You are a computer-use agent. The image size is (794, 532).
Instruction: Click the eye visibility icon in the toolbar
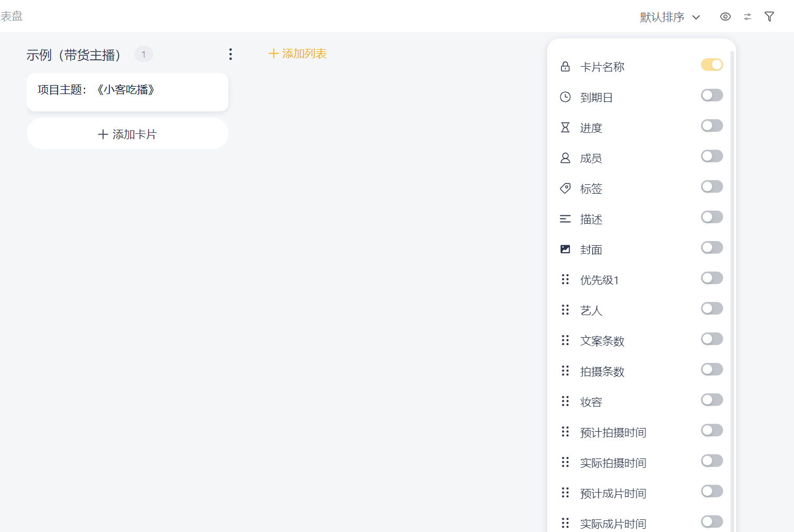pyautogui.click(x=725, y=17)
